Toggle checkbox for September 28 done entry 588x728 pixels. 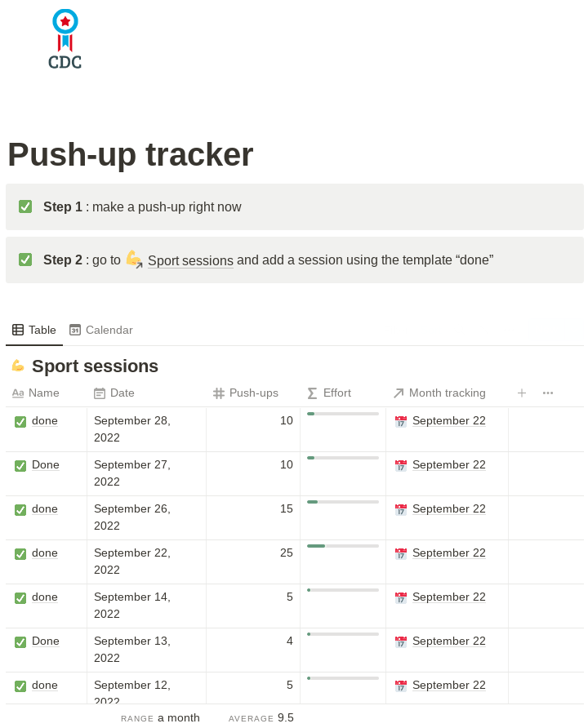click(x=20, y=421)
